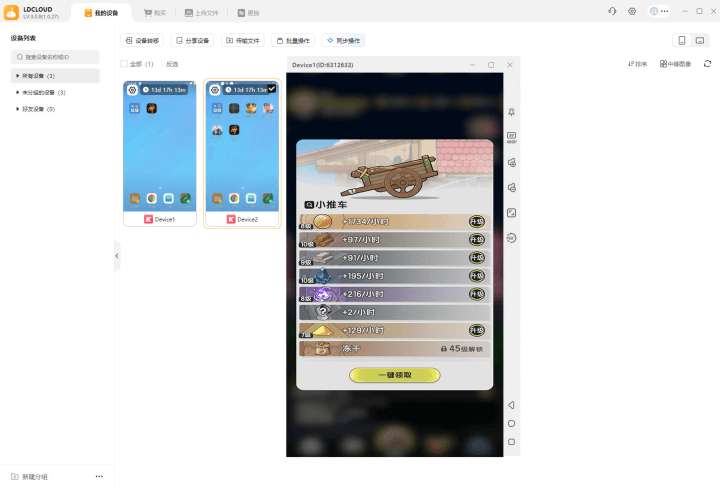Screen dimensions: 720x488
Task: Collapse the left sidebar panel arrow
Action: [117, 256]
